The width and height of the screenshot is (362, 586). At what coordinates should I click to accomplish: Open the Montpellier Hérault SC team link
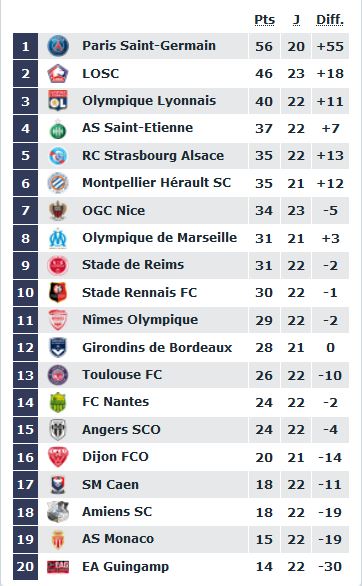pos(157,183)
